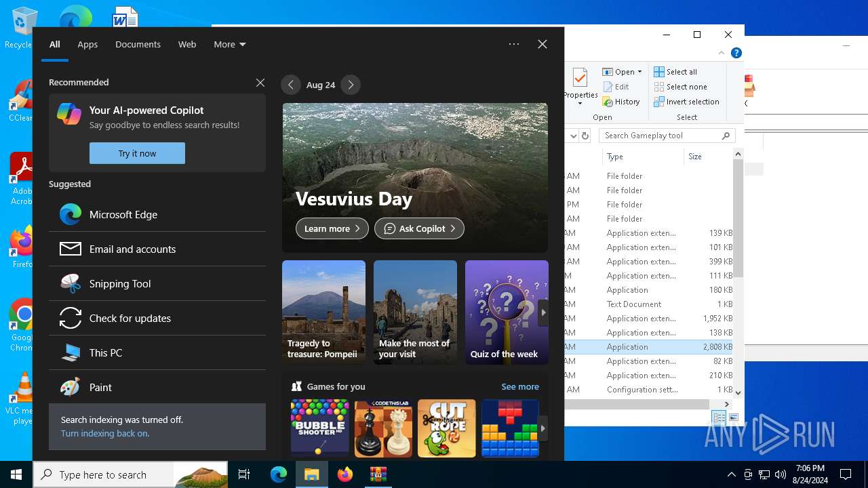
Task: Click Select all in Explorer ribbon
Action: [675, 72]
